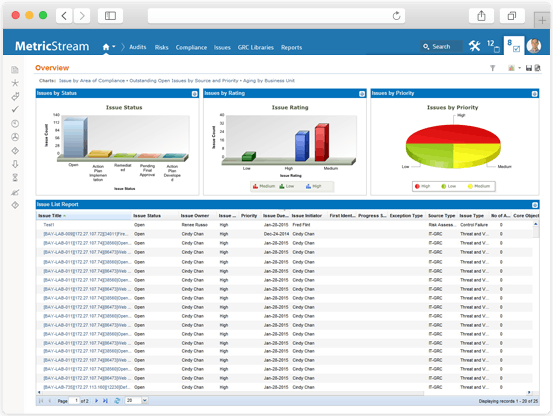Toggle Medium legend in Issues by Priority chart
Screen dimensions: 553x416
pos(479,186)
